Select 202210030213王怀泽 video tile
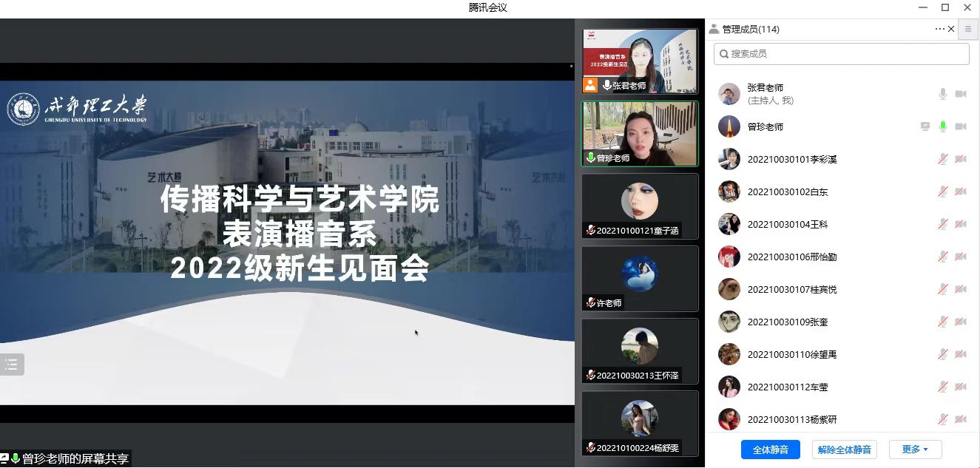 click(640, 351)
